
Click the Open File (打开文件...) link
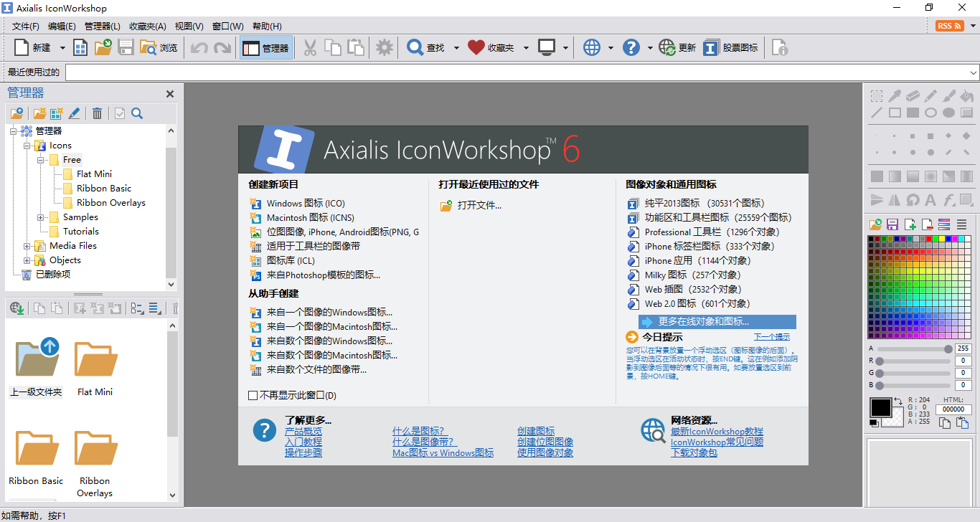click(x=479, y=206)
